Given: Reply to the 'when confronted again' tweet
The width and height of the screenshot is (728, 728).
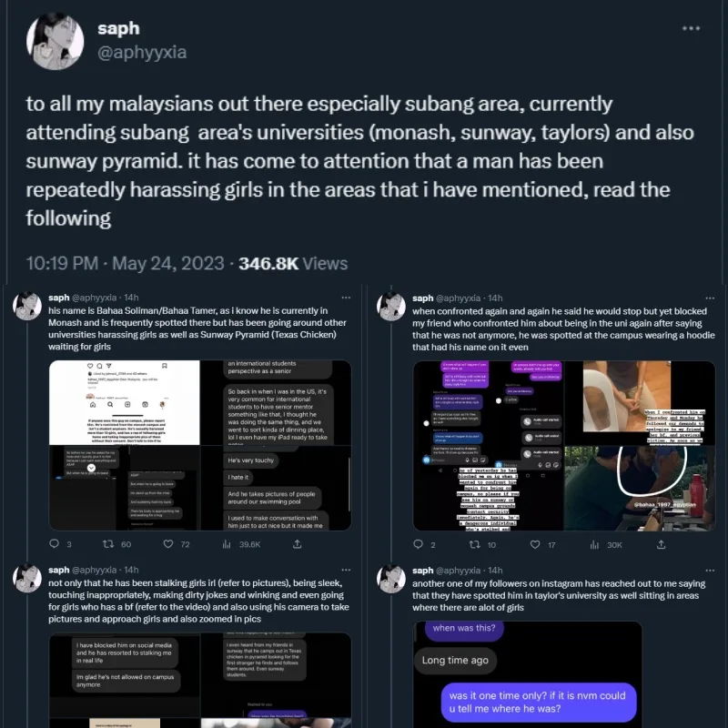Looking at the screenshot, I should [x=419, y=545].
